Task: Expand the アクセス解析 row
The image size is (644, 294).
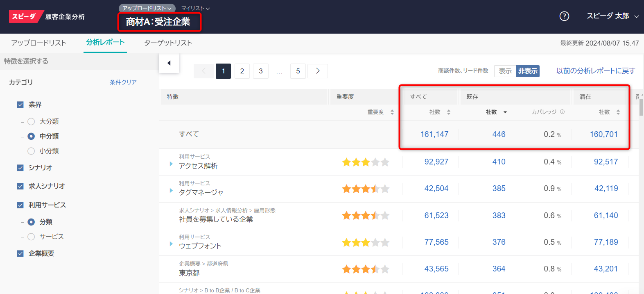Action: (x=171, y=164)
